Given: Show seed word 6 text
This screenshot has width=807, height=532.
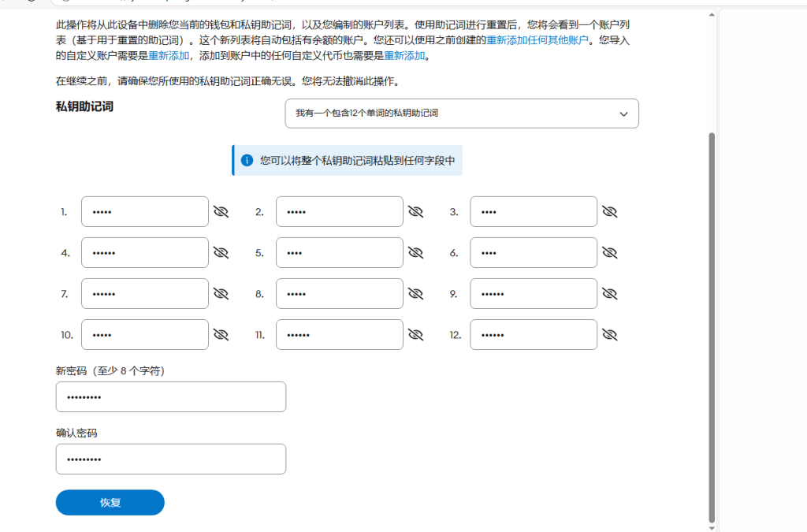Looking at the screenshot, I should tap(609, 253).
